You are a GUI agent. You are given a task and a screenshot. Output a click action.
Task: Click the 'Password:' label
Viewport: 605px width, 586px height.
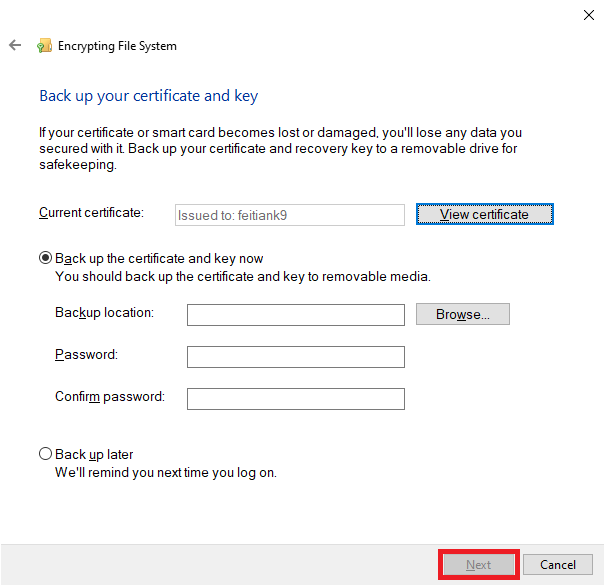pyautogui.click(x=86, y=355)
